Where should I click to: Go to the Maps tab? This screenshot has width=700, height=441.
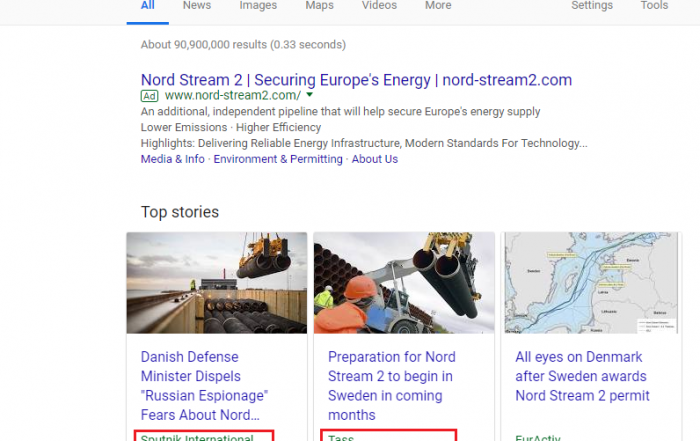pos(319,6)
